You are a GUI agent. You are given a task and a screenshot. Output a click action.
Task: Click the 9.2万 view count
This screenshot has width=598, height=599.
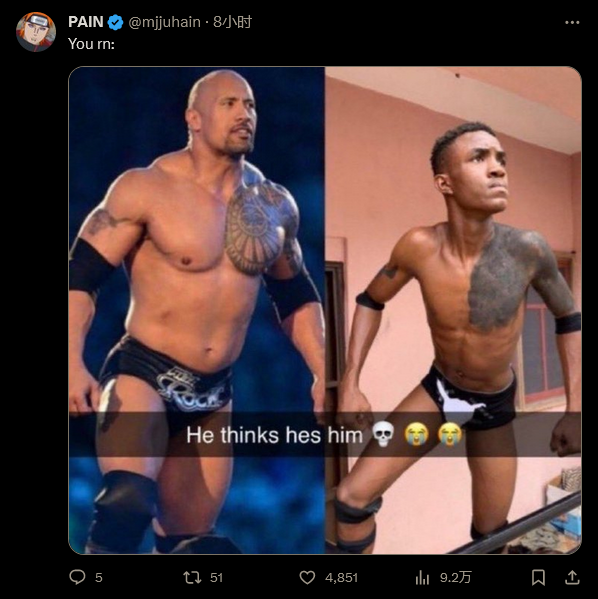[x=455, y=577]
